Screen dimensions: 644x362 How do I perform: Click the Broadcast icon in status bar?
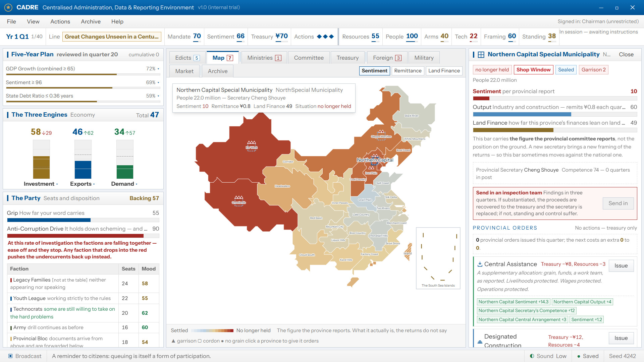[10, 356]
